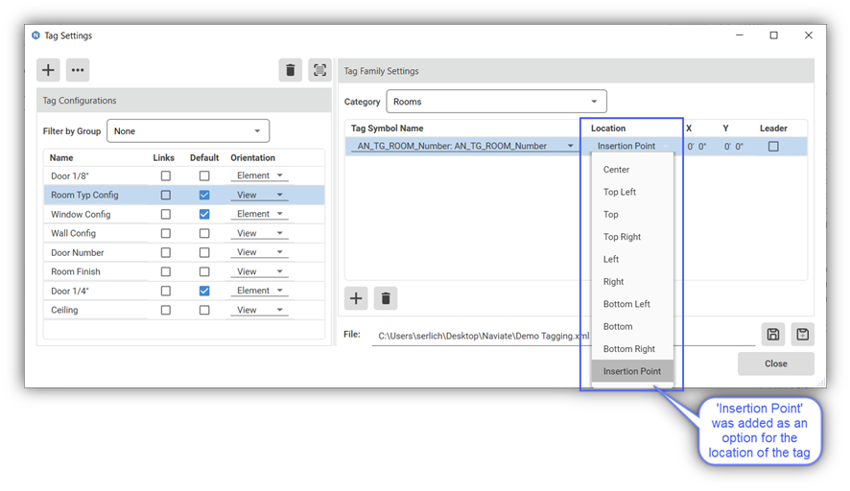The image size is (850, 491).
Task: Toggle Links checkbox for Door 1/8"
Action: click(x=165, y=176)
